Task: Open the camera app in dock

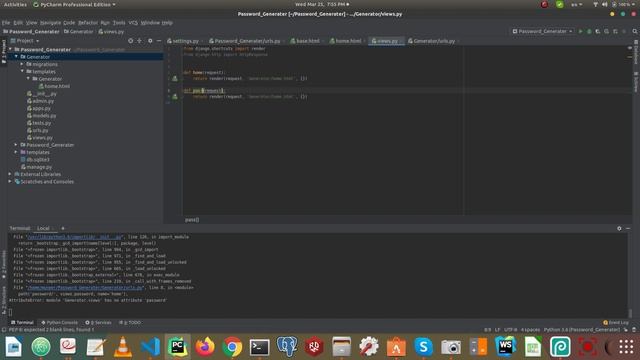Action: click(x=451, y=347)
